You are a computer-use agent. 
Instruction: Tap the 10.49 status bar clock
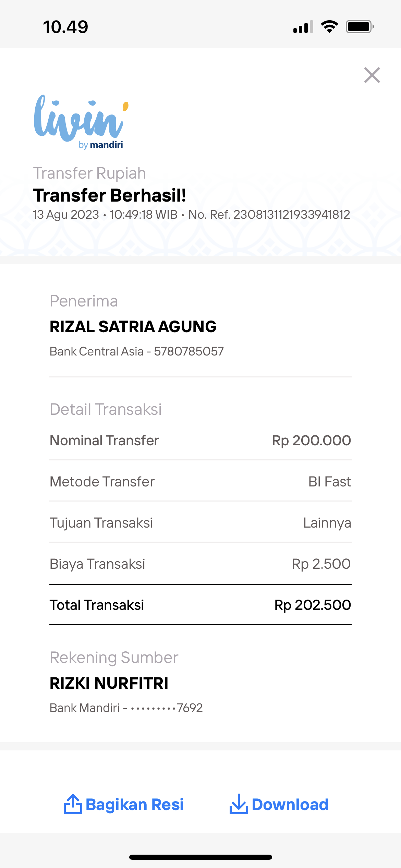pyautogui.click(x=65, y=27)
